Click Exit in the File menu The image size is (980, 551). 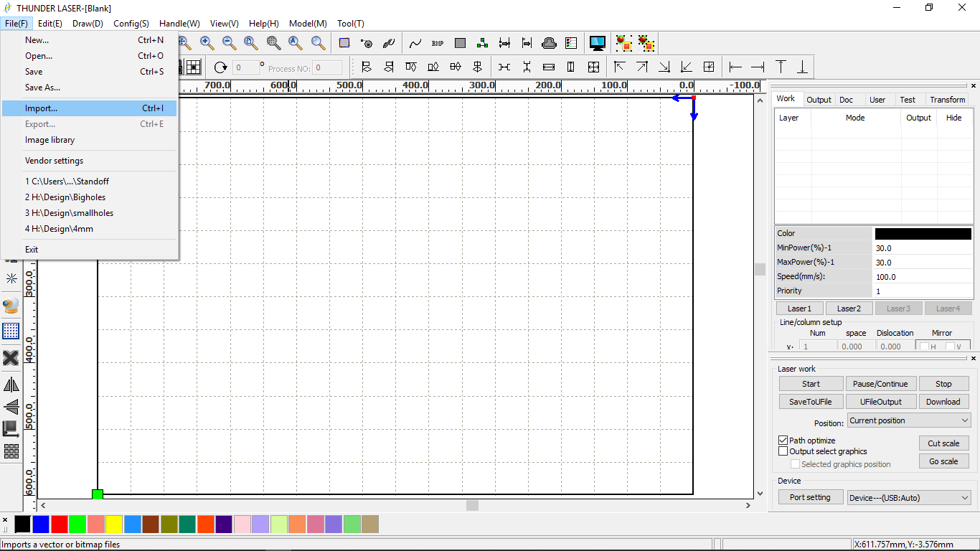90,250
